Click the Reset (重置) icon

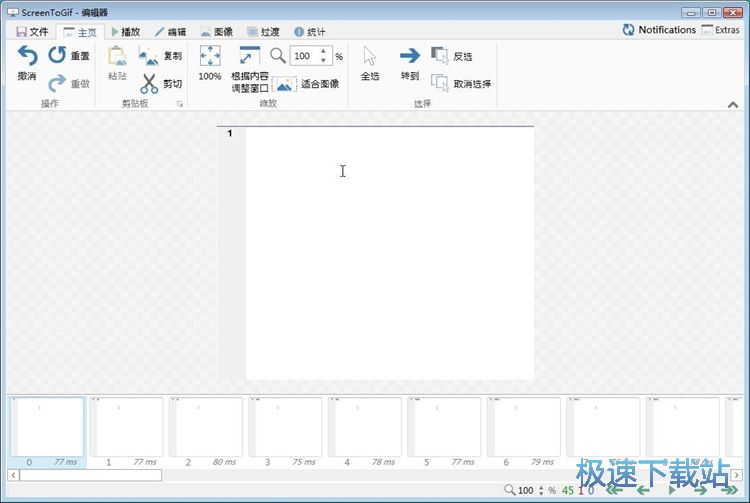57,55
